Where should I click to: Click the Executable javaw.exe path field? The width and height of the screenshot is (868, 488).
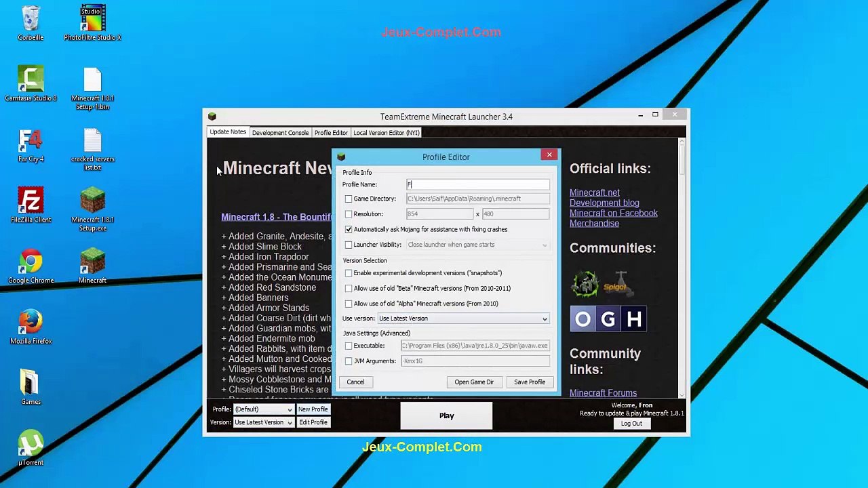[475, 346]
